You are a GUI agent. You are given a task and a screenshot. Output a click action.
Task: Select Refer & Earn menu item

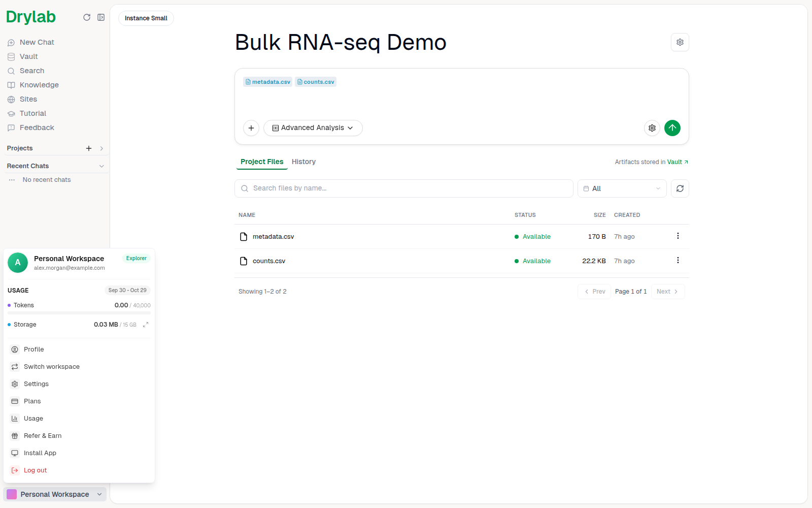79,436
